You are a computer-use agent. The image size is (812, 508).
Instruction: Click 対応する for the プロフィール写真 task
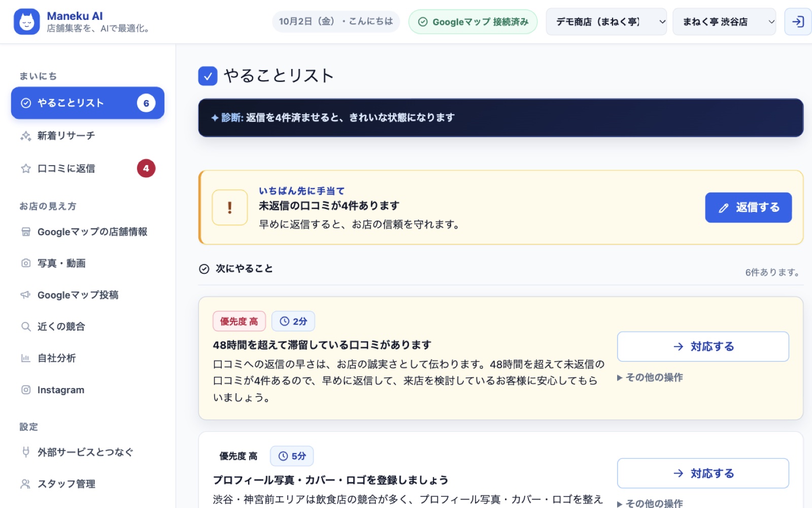(x=703, y=473)
